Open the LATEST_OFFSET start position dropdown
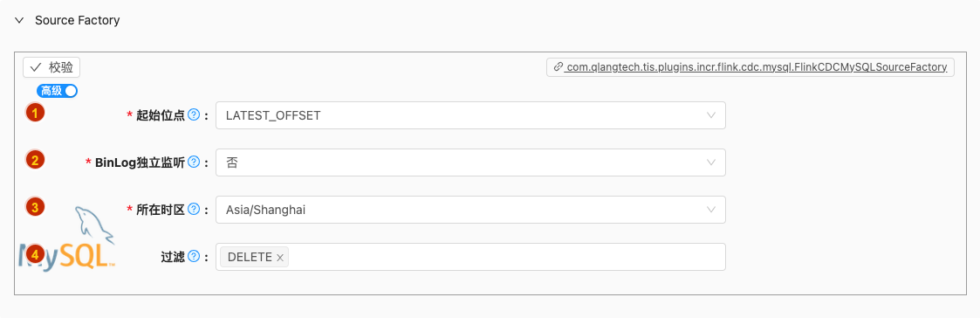 pyautogui.click(x=470, y=115)
